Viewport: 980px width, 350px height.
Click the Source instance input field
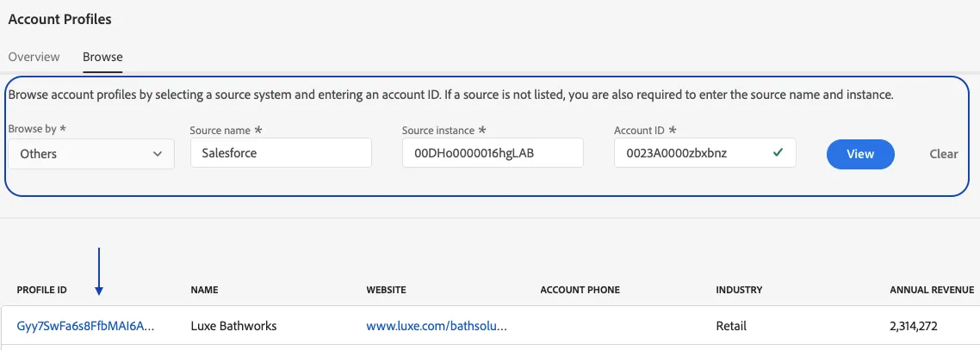(x=493, y=153)
